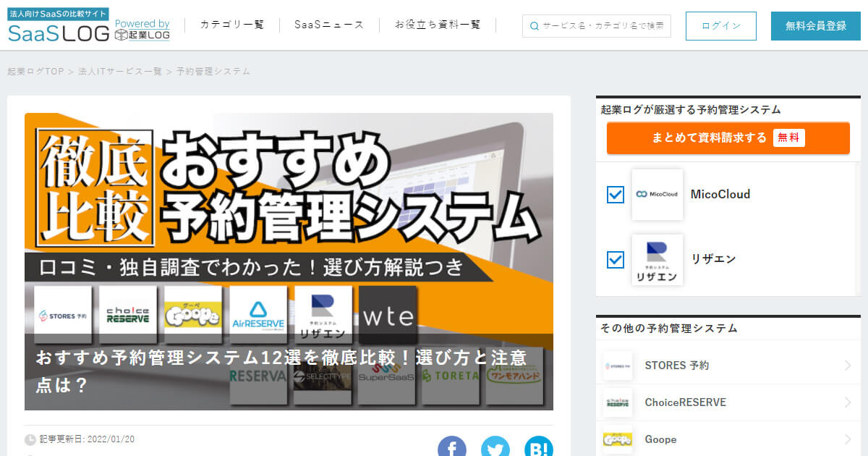The height and width of the screenshot is (456, 868).
Task: Click the ログイン button
Action: (720, 26)
